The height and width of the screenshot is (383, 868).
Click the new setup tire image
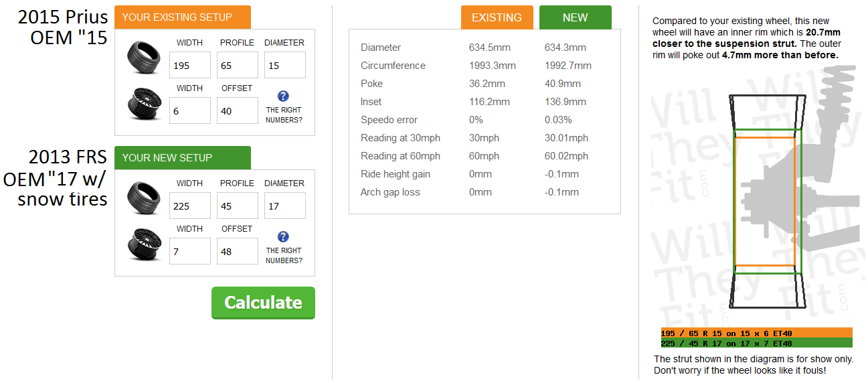click(143, 199)
